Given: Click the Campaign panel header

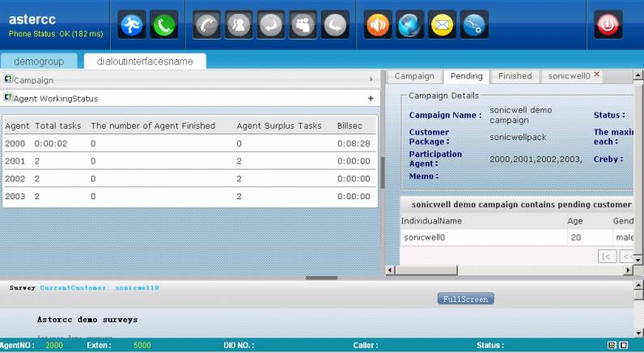Looking at the screenshot, I should point(162,79).
